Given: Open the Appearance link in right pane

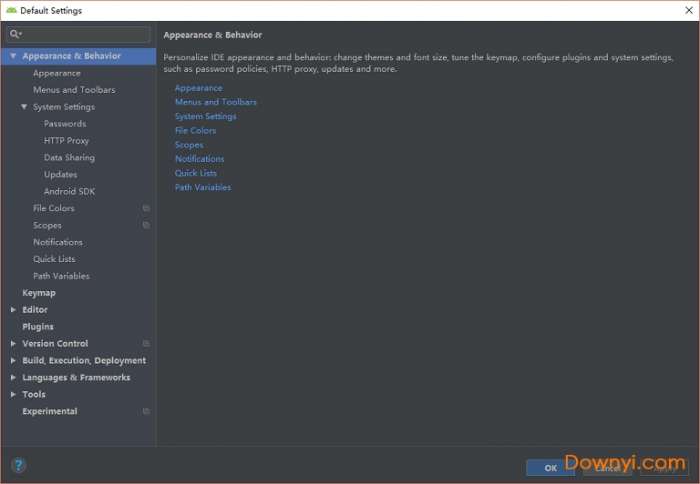Looking at the screenshot, I should [x=199, y=88].
